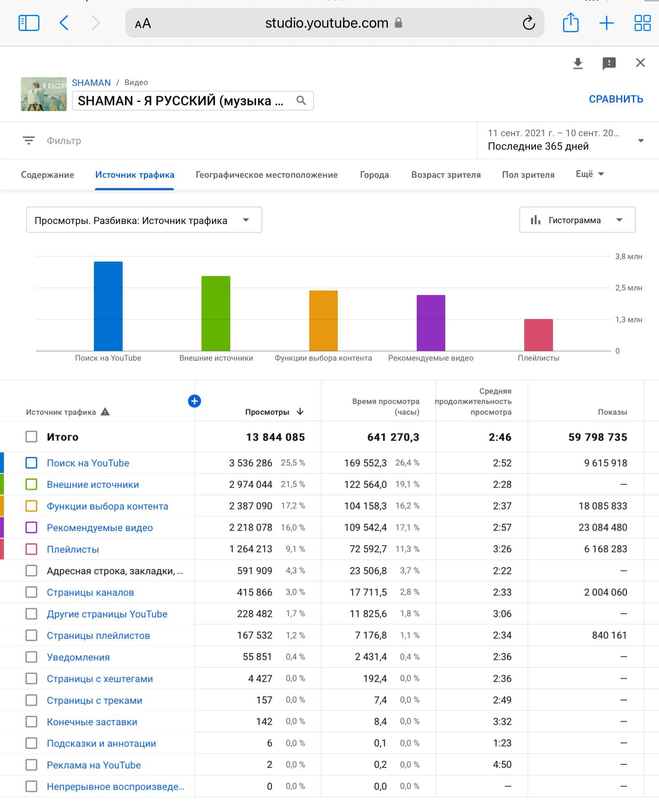Open the video thumbnail of SHAMAN
Image resolution: width=659 pixels, height=812 pixels.
pos(44,94)
